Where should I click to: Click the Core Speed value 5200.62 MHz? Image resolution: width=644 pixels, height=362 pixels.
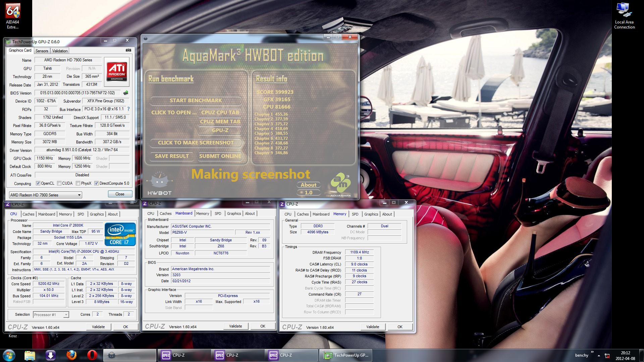tap(49, 284)
